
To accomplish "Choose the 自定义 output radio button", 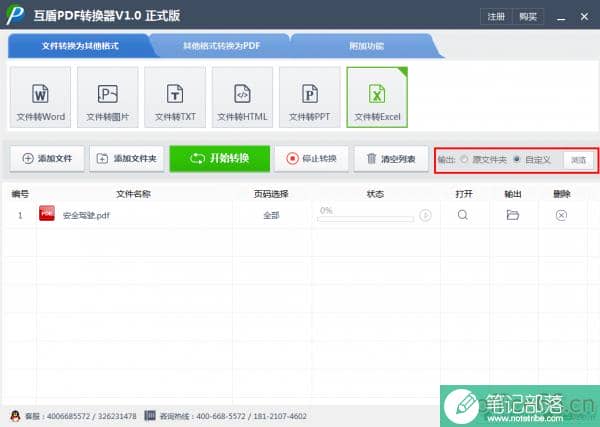I will tap(517, 159).
